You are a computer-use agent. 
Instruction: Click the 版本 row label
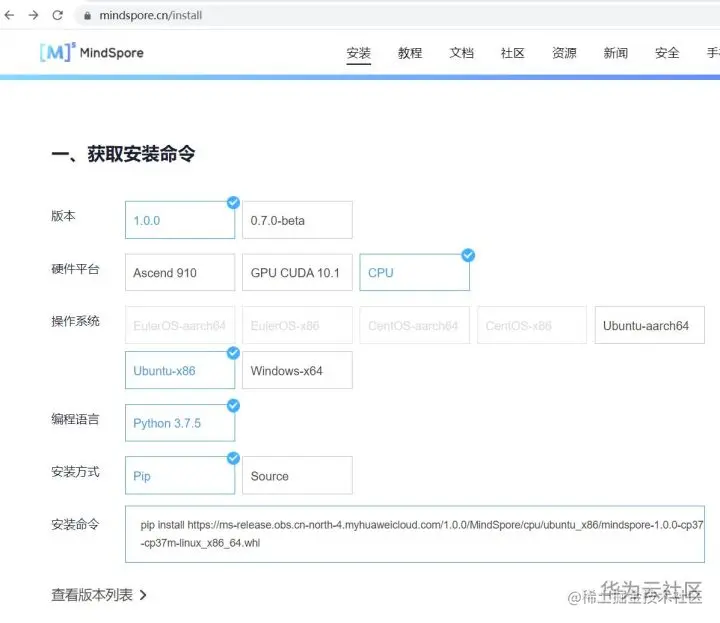[63, 215]
